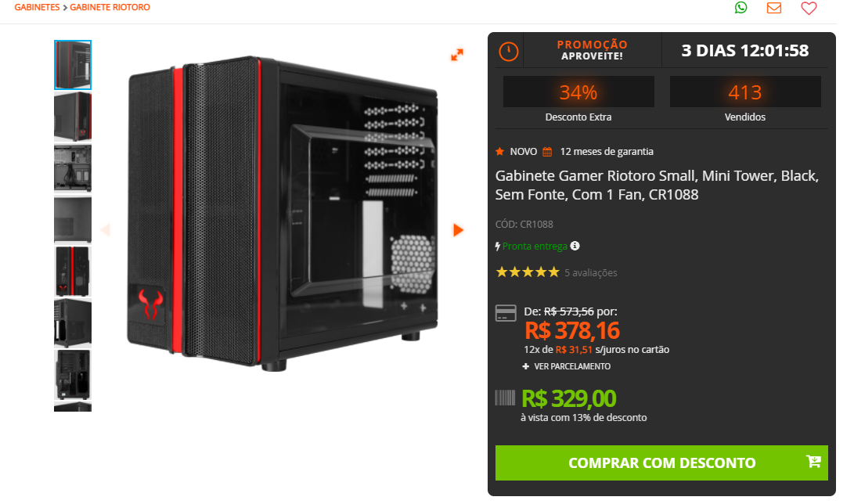
Task: Select the fifth front-view thumbnail with red stripe
Action: (x=73, y=271)
